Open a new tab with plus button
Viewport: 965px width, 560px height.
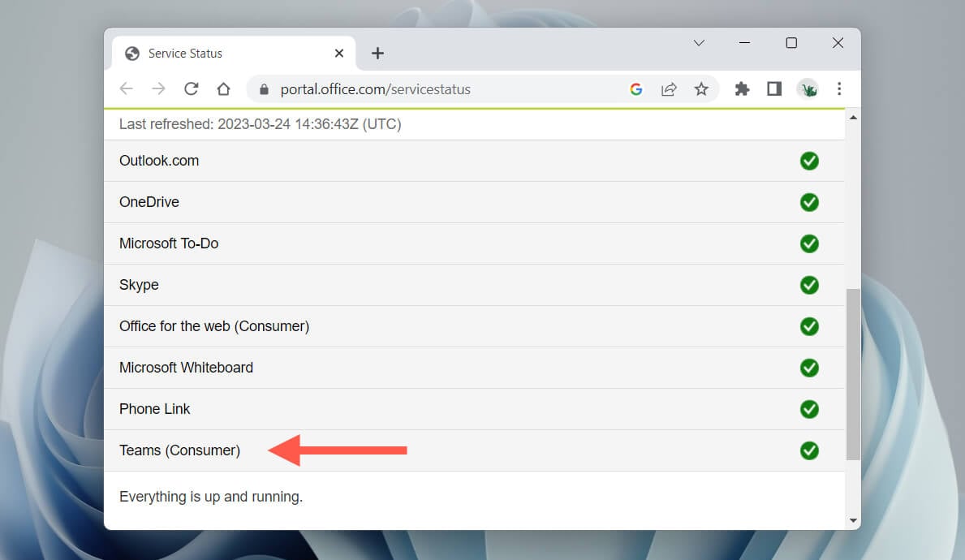click(x=378, y=54)
